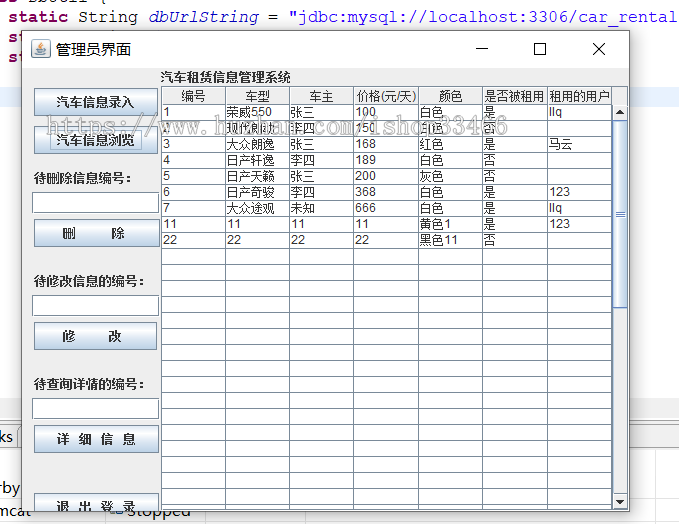The width and height of the screenshot is (679, 524).
Task: Click dbUrlString variable in code editor behind
Action: 203,17
